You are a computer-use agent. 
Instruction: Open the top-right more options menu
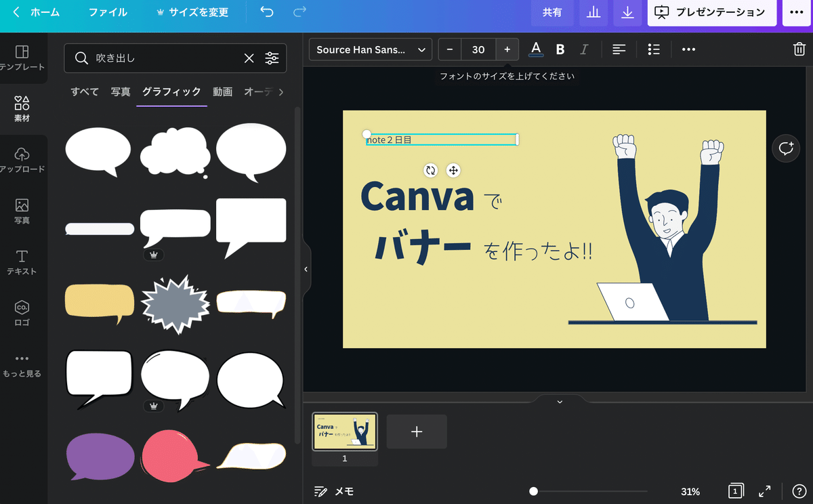[797, 12]
